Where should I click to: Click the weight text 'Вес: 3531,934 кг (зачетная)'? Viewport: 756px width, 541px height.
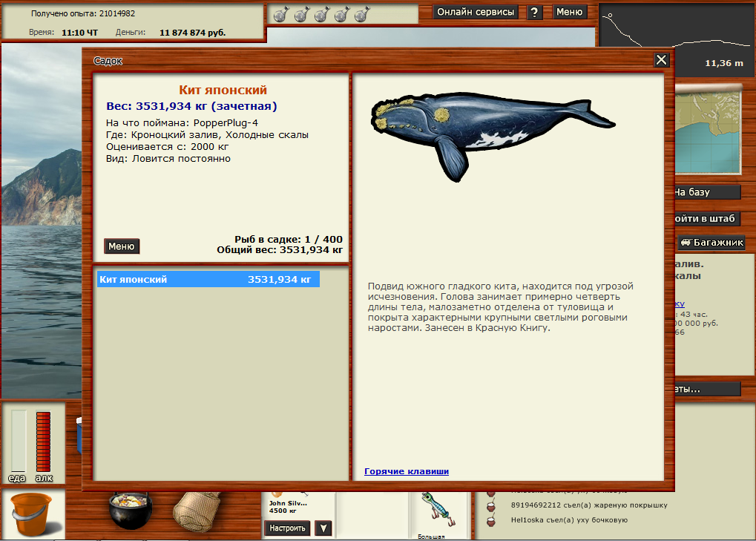pos(191,106)
